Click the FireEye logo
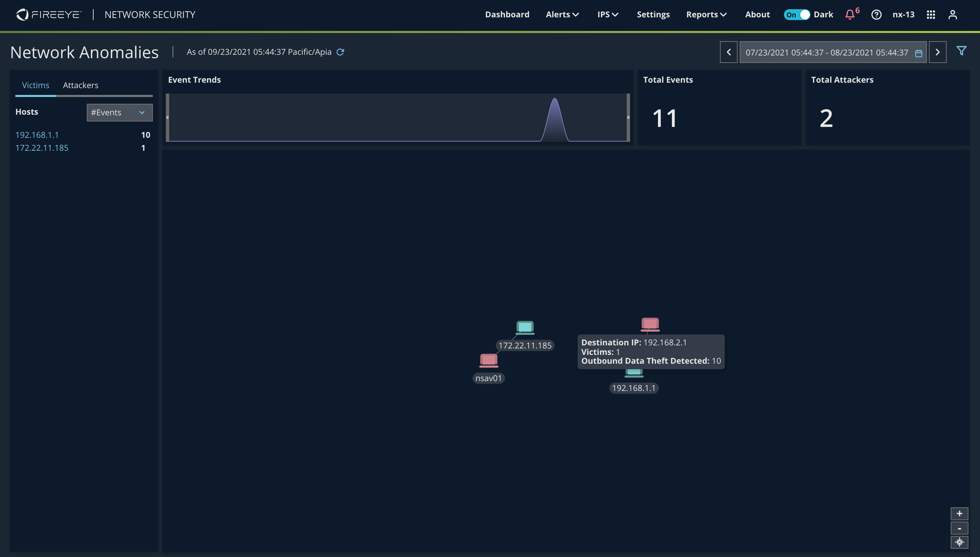The width and height of the screenshot is (980, 557). tap(49, 15)
